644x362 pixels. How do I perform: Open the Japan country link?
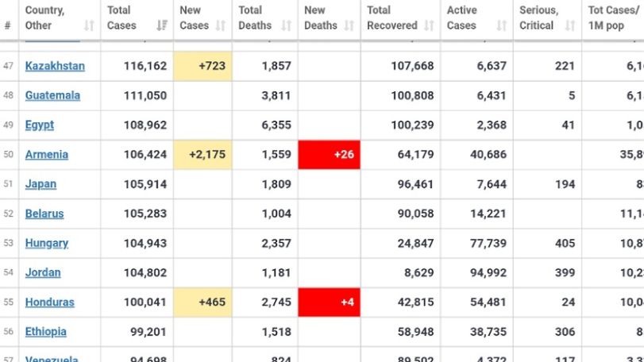(40, 184)
